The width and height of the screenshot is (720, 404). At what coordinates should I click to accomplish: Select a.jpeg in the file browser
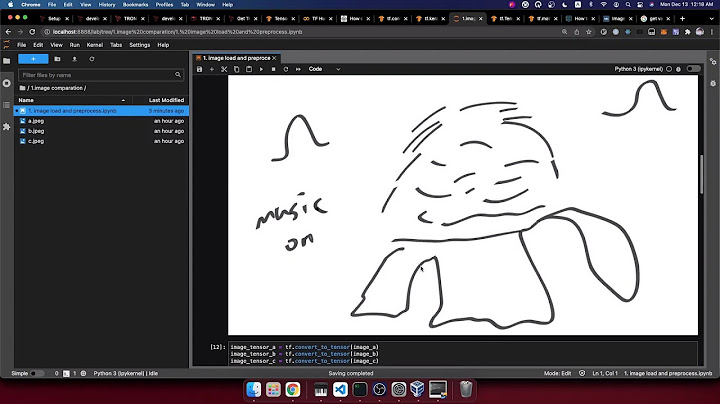pos(101,121)
